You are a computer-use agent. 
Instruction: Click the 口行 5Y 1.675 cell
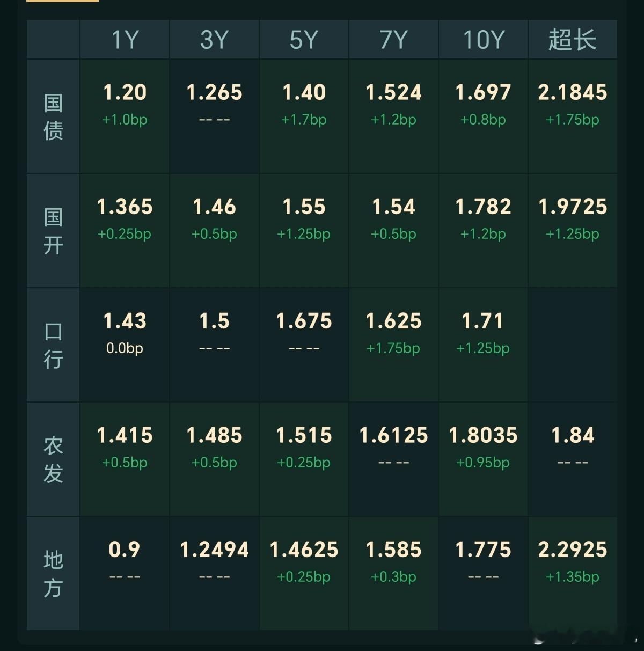click(x=304, y=345)
